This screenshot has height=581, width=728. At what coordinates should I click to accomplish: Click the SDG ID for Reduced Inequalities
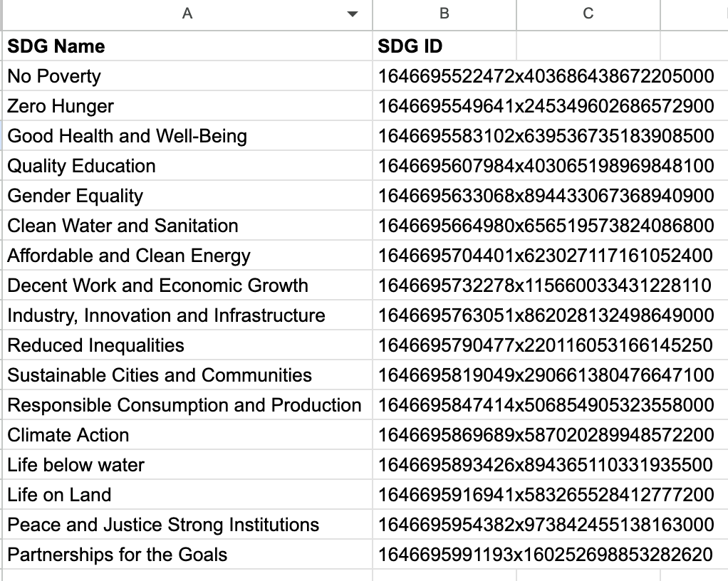(x=546, y=345)
